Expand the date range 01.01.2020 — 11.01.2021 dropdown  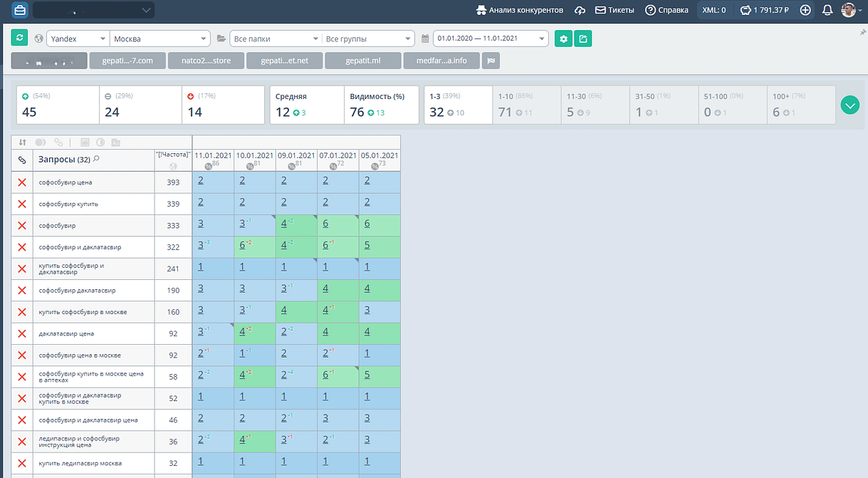coord(491,38)
